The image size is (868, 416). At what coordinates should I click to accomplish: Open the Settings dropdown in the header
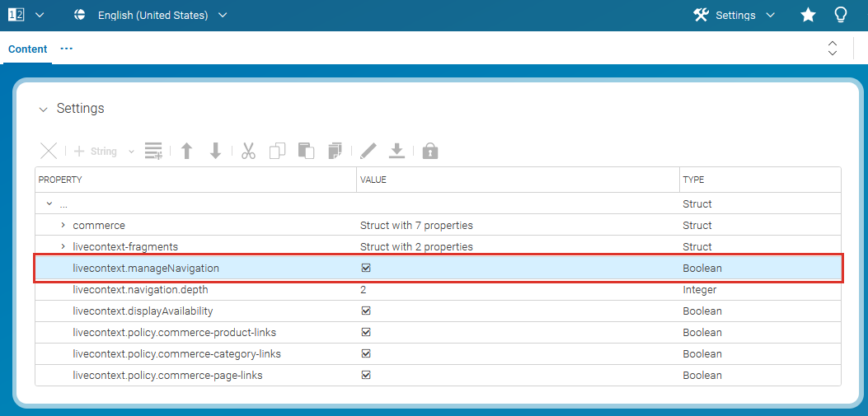(770, 16)
